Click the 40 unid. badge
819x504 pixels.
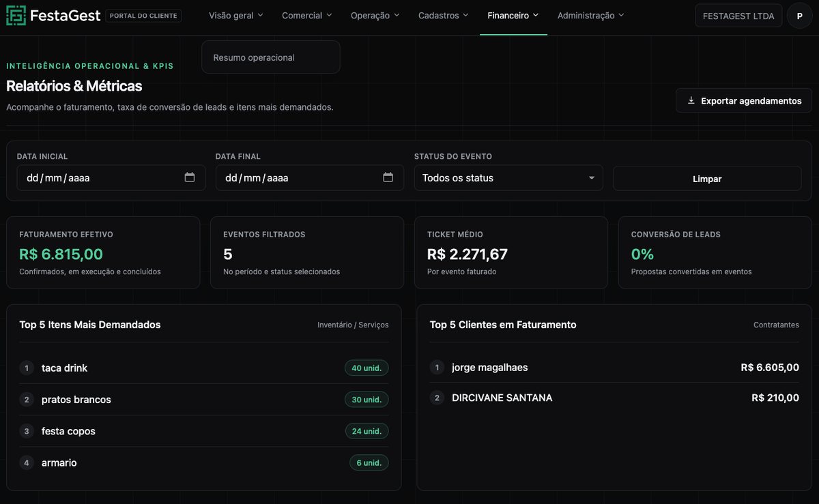coord(367,368)
